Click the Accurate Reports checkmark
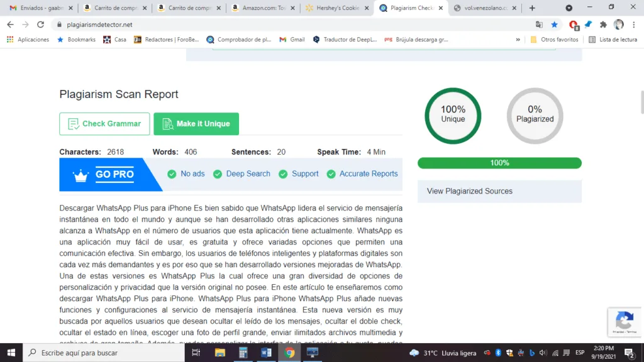This screenshot has height=362, width=644. coord(331,174)
